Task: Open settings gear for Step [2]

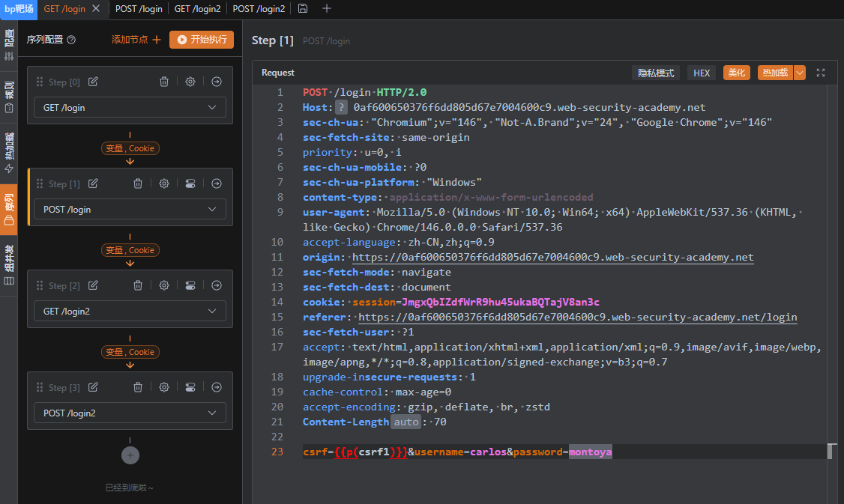Action: click(x=164, y=285)
